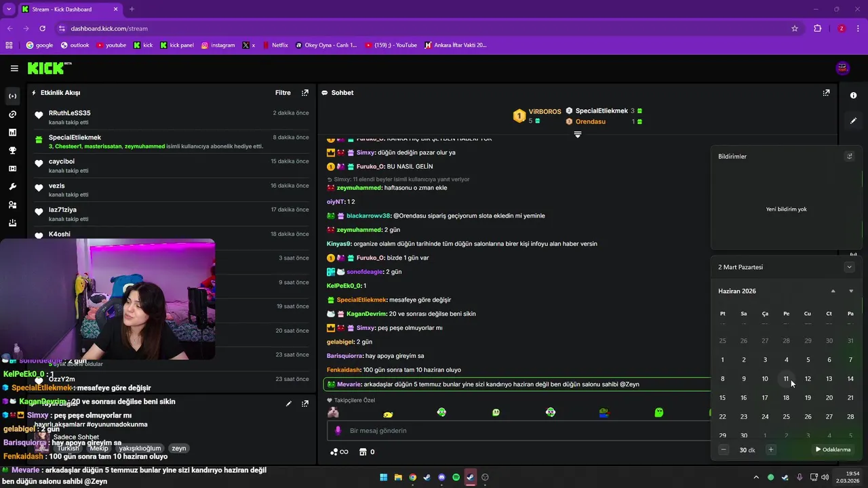Go to next month in calendar

[x=851, y=291]
